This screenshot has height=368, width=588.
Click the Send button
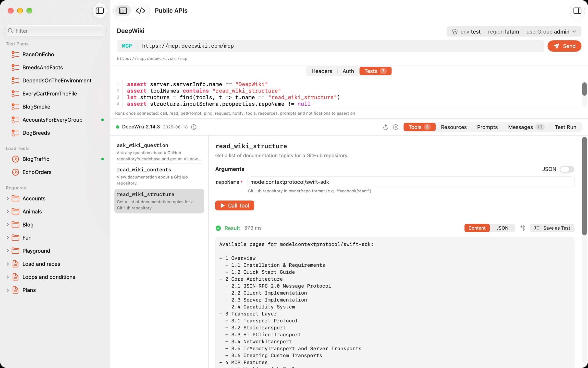[564, 46]
